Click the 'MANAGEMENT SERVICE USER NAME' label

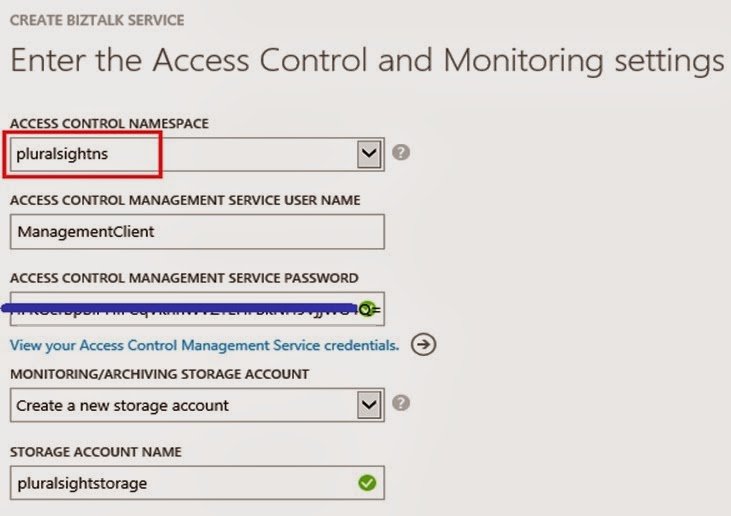tap(185, 200)
